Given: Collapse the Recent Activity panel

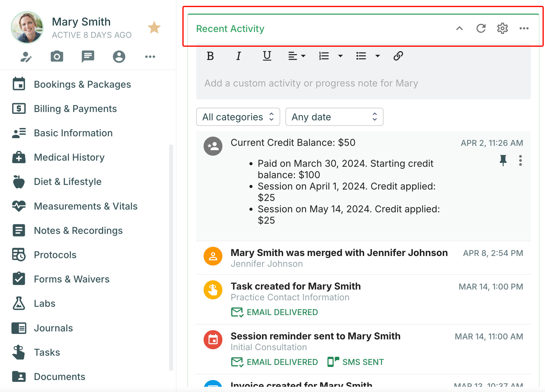Looking at the screenshot, I should pos(459,29).
